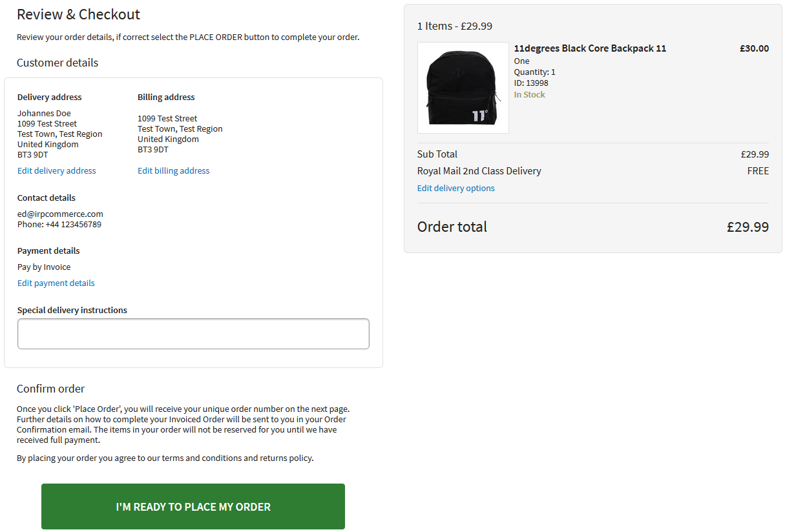Open the 11degrees Black Core Backpack title

(x=589, y=48)
